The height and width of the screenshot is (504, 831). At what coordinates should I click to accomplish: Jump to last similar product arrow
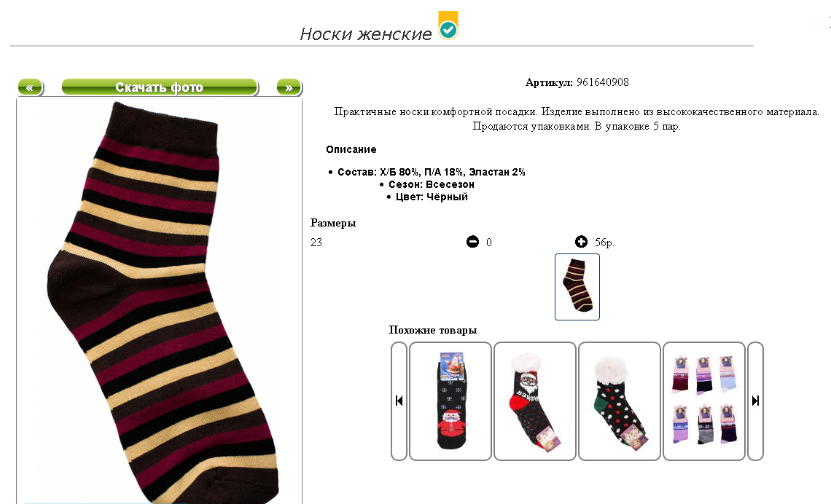[x=755, y=401]
